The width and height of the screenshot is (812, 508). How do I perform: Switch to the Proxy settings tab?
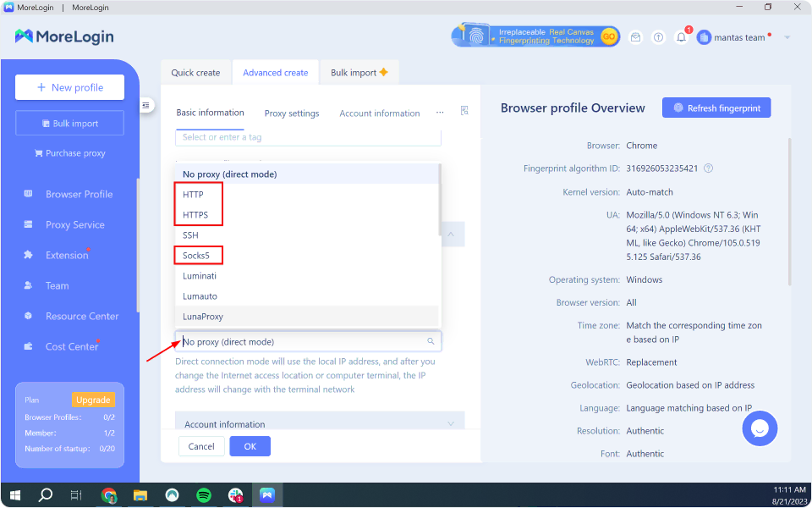(291, 113)
